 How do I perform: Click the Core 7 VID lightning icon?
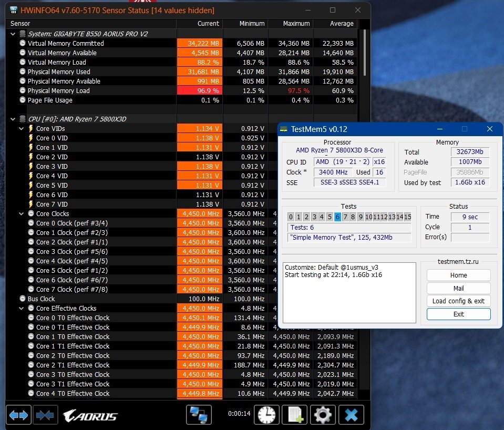point(31,204)
